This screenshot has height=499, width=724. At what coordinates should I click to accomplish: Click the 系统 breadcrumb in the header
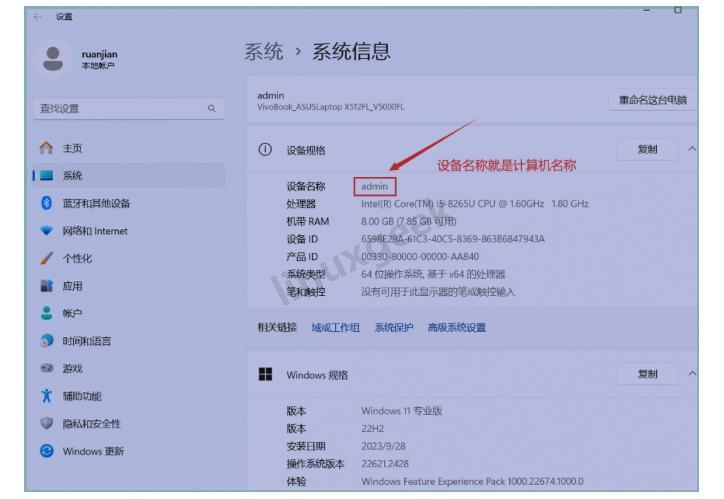pyautogui.click(x=264, y=51)
